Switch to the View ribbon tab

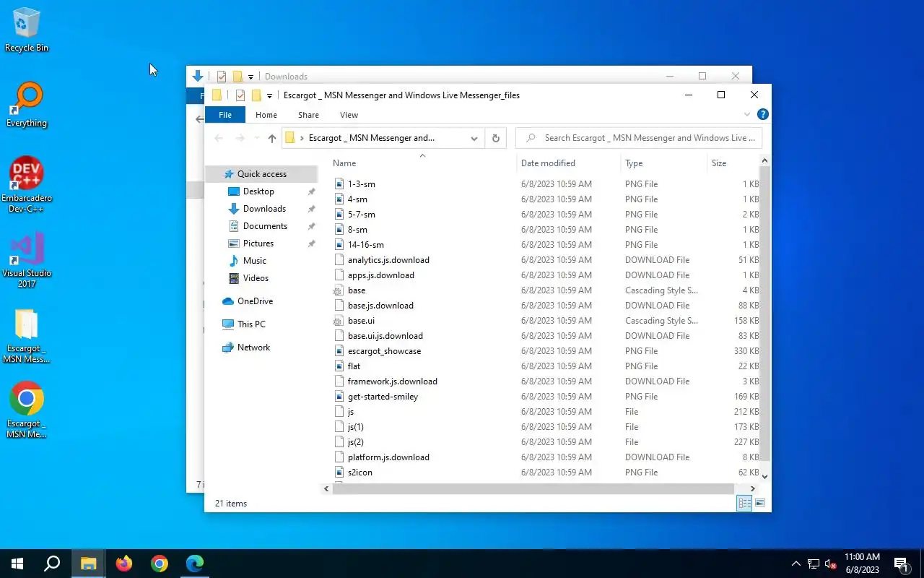(x=349, y=115)
